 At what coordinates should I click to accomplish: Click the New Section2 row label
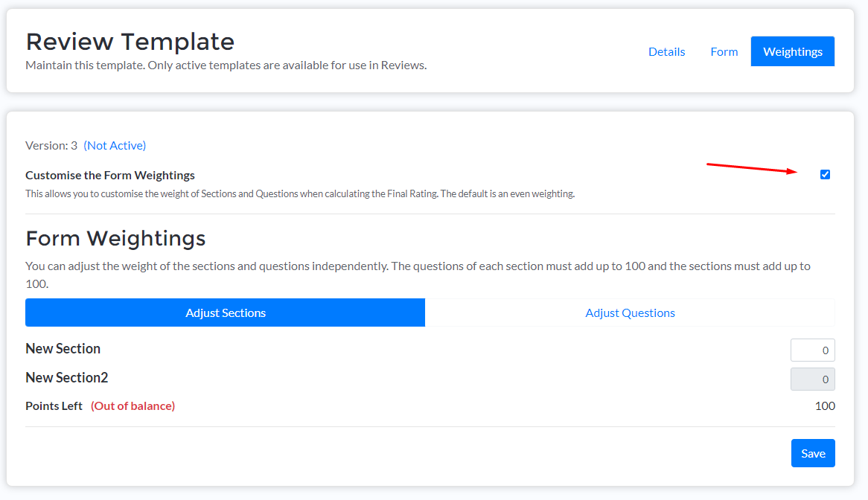(67, 377)
